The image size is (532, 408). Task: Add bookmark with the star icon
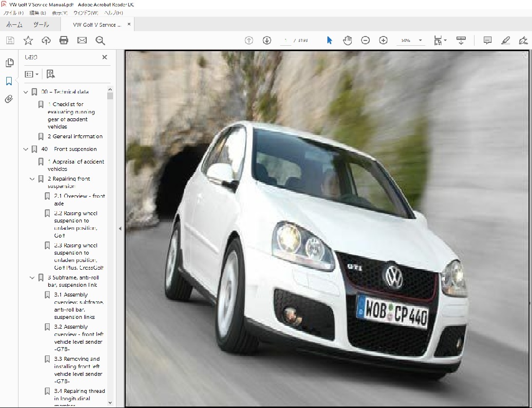click(28, 41)
